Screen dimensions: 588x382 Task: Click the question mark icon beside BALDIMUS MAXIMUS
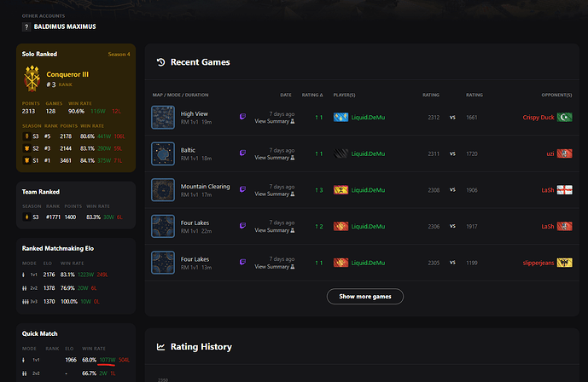tap(26, 27)
